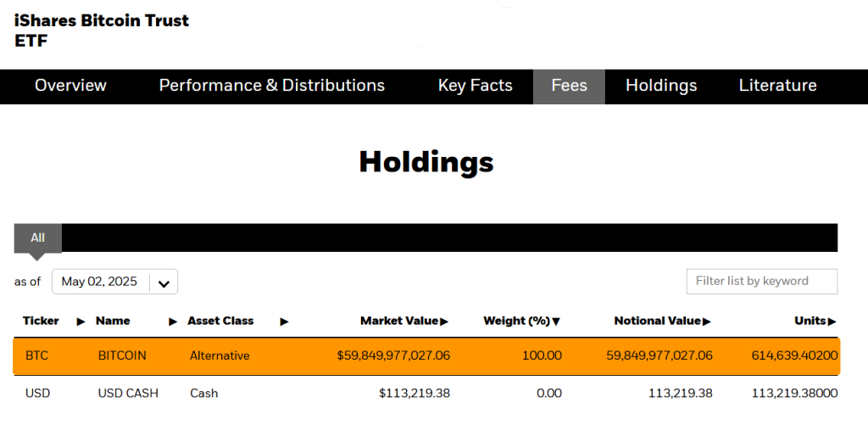Open the Literature tab
The width and height of the screenshot is (868, 431).
pyautogui.click(x=777, y=86)
